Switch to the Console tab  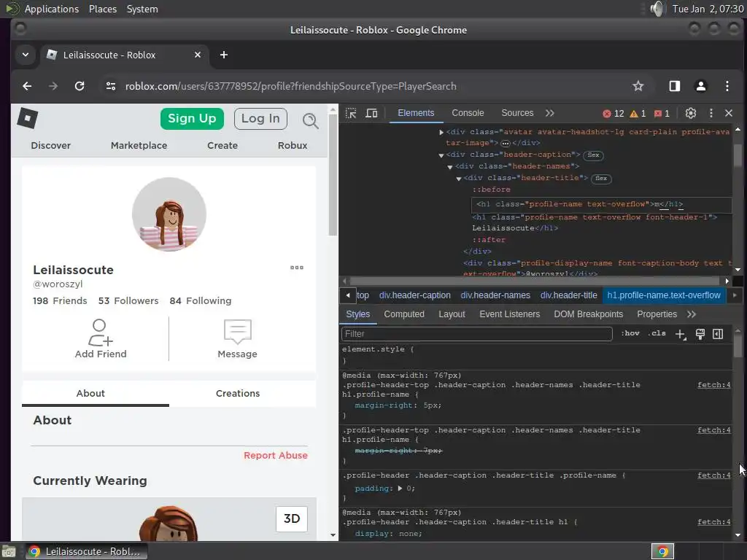point(468,113)
